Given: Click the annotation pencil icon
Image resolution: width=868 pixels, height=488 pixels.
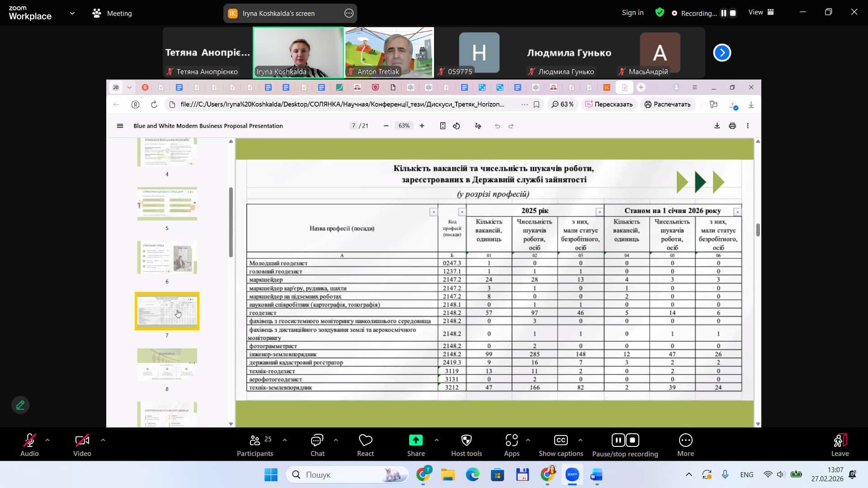Looking at the screenshot, I should click(20, 405).
